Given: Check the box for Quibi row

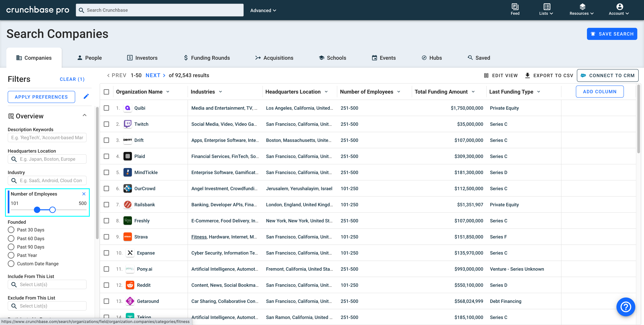Looking at the screenshot, I should click(x=107, y=108).
